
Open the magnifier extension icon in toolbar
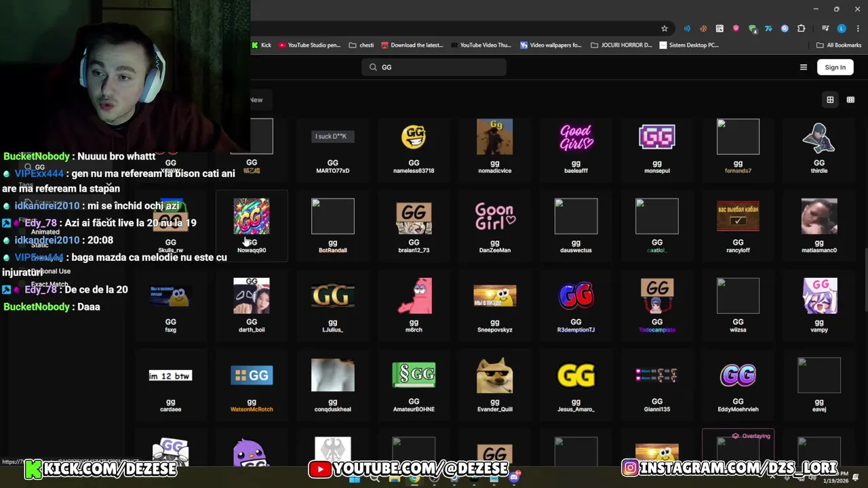point(785,28)
